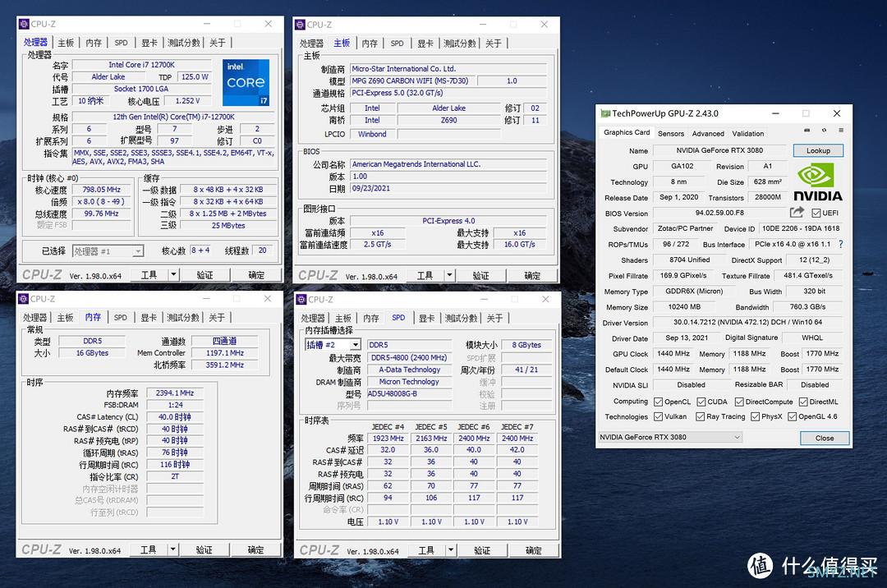The width and height of the screenshot is (887, 588).
Task: Click the 2394.1 MHz memory frequency value
Action: click(175, 393)
